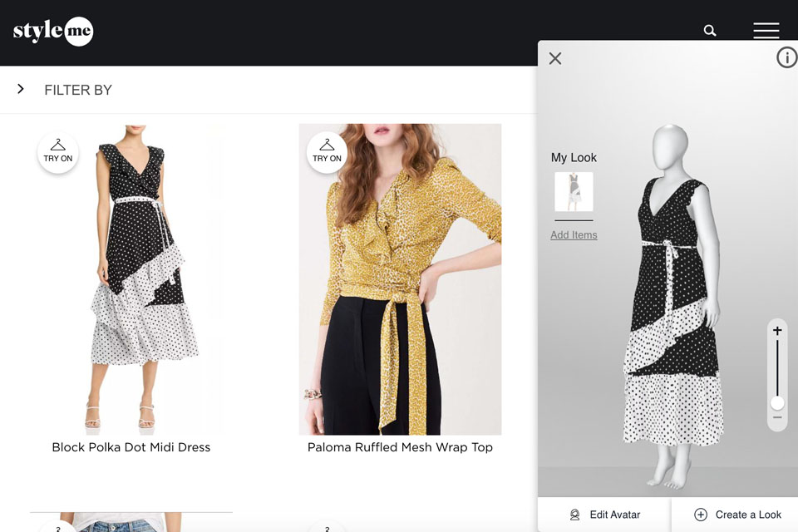Zoom out with the minus icon

click(x=777, y=417)
